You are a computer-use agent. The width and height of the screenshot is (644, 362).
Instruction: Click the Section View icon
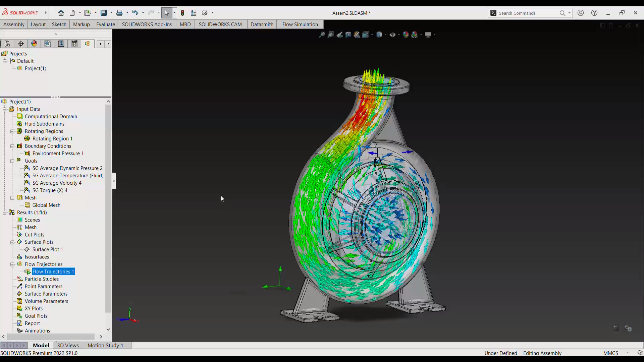(x=348, y=35)
